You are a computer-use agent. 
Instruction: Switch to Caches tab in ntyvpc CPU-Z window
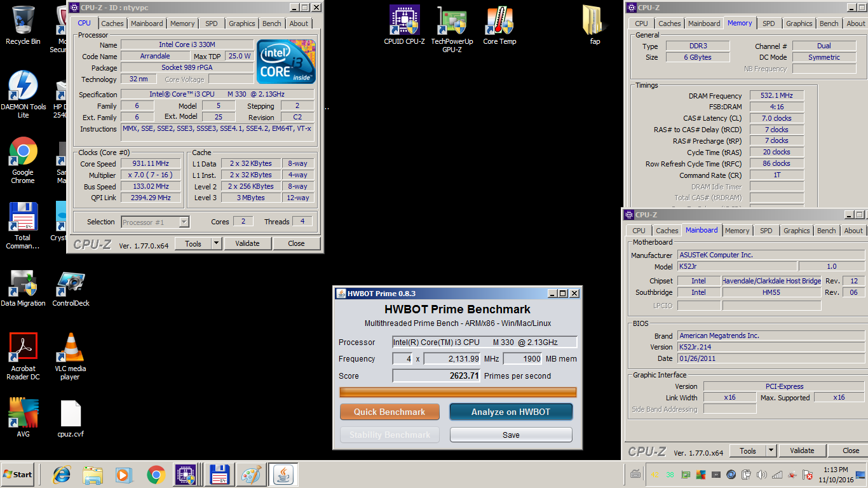click(x=112, y=24)
